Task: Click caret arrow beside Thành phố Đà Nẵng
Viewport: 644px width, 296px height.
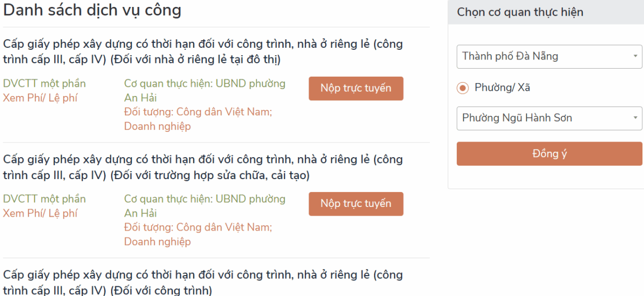Action: pyautogui.click(x=635, y=56)
